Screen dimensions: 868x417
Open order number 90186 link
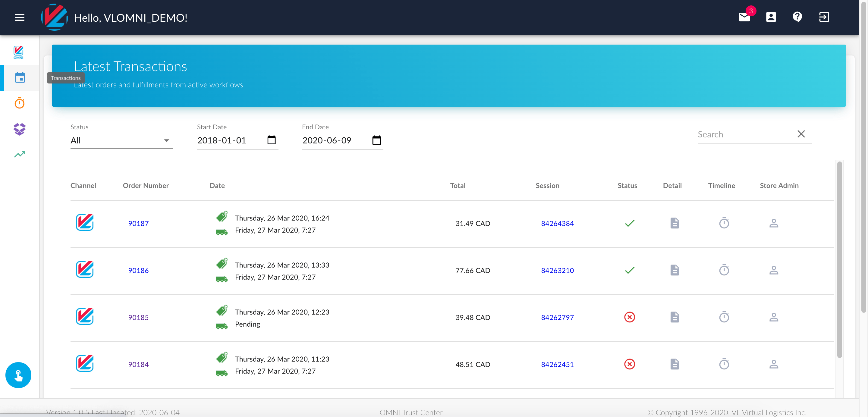point(139,270)
